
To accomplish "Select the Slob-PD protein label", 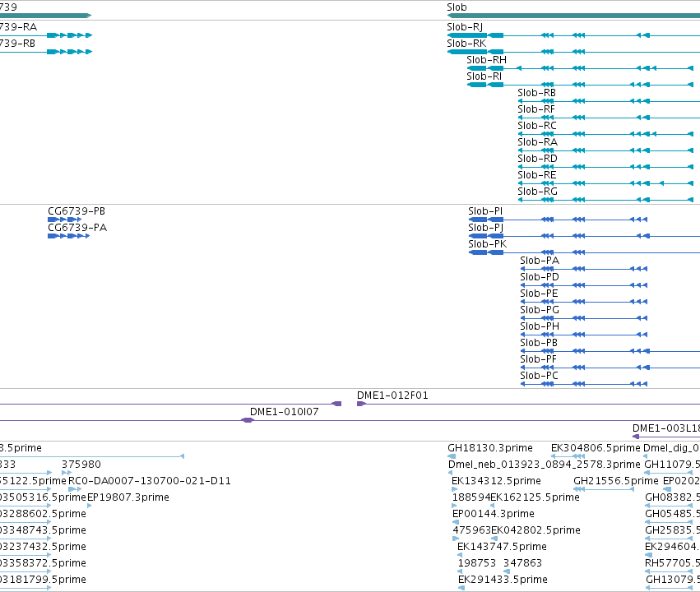I will point(540,277).
